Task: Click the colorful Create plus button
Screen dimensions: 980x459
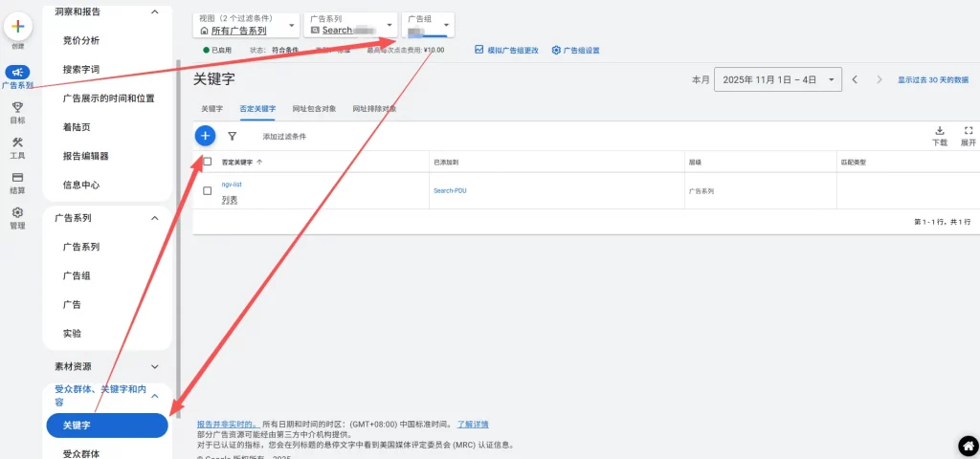Action: (17, 26)
